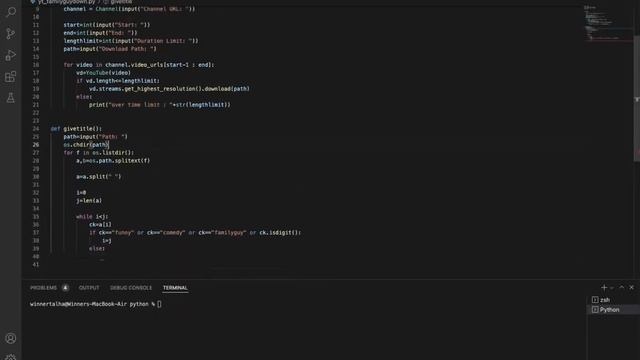Viewport: 640px width, 360px height.
Task: Click line number 24 in gutter
Action: 36,129
